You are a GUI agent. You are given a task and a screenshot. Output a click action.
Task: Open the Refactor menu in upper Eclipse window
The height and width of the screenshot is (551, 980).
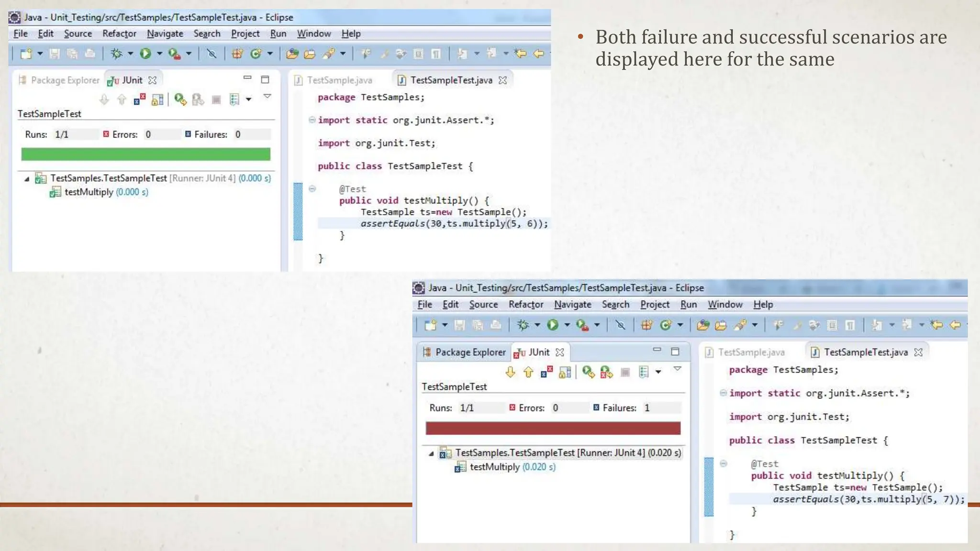tap(119, 33)
